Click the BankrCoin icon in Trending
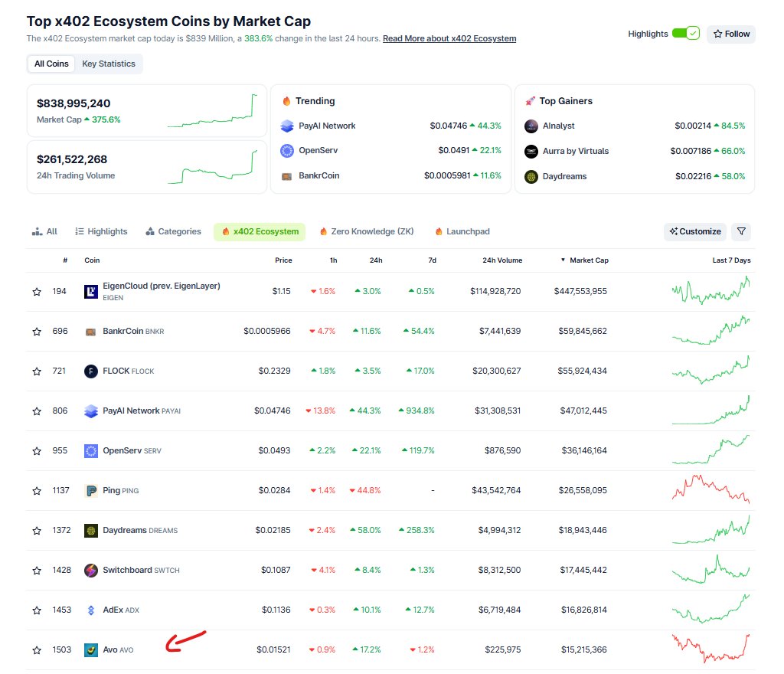 (x=287, y=176)
